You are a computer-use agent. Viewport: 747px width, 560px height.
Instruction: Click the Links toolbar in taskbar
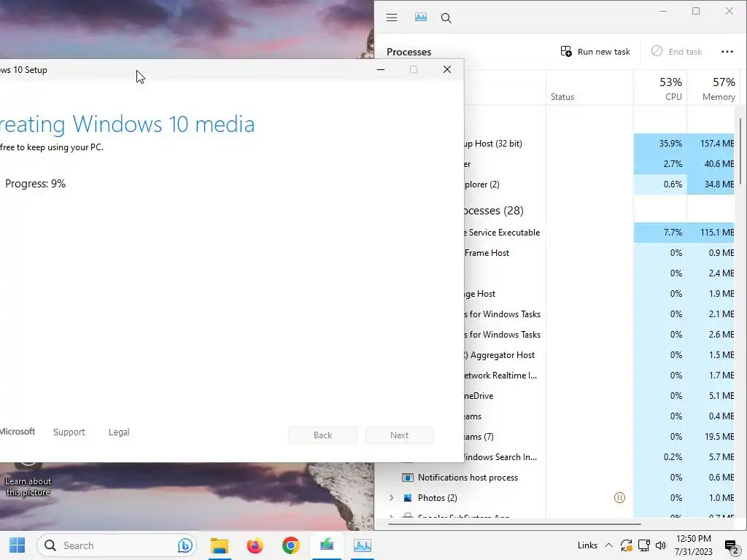pyautogui.click(x=587, y=545)
